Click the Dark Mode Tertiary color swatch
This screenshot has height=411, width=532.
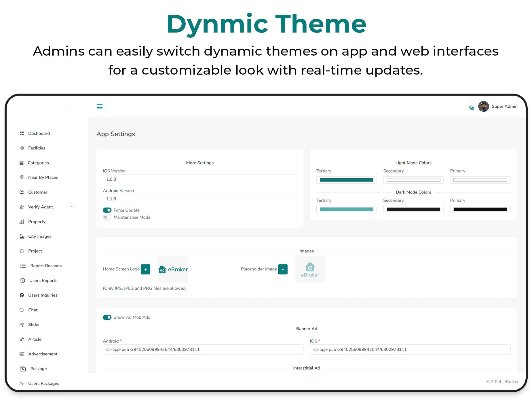pos(346,209)
